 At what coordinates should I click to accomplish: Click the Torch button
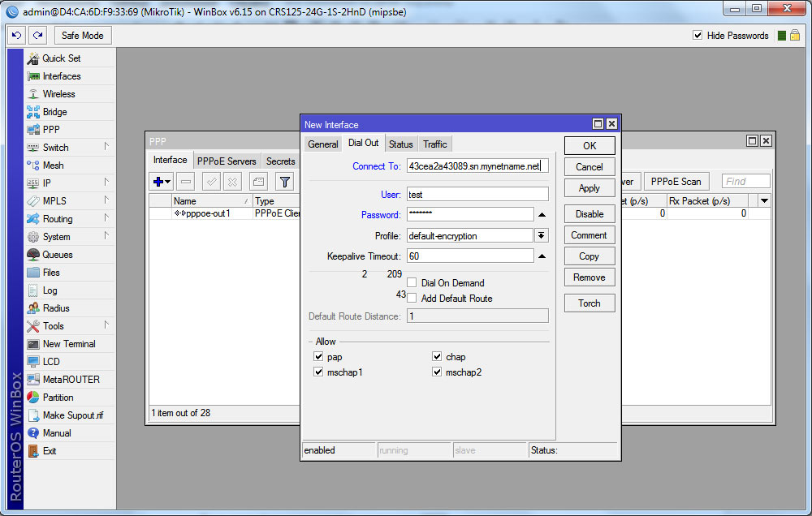(590, 303)
